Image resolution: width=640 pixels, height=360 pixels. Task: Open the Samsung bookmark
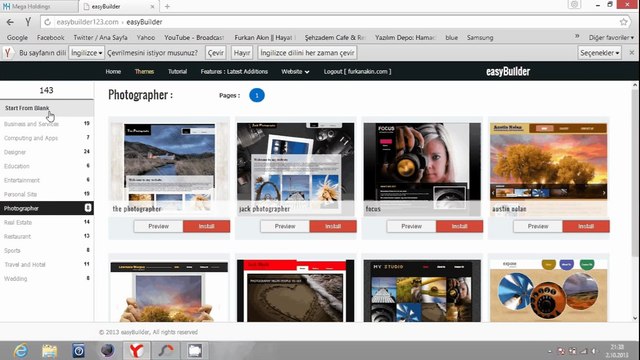click(480, 37)
